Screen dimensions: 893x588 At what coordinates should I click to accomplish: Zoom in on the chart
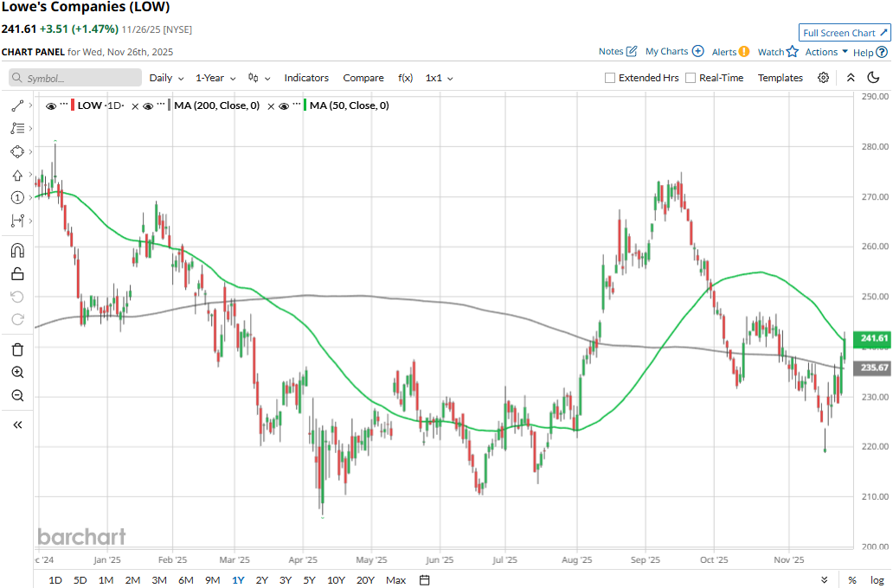[x=17, y=373]
